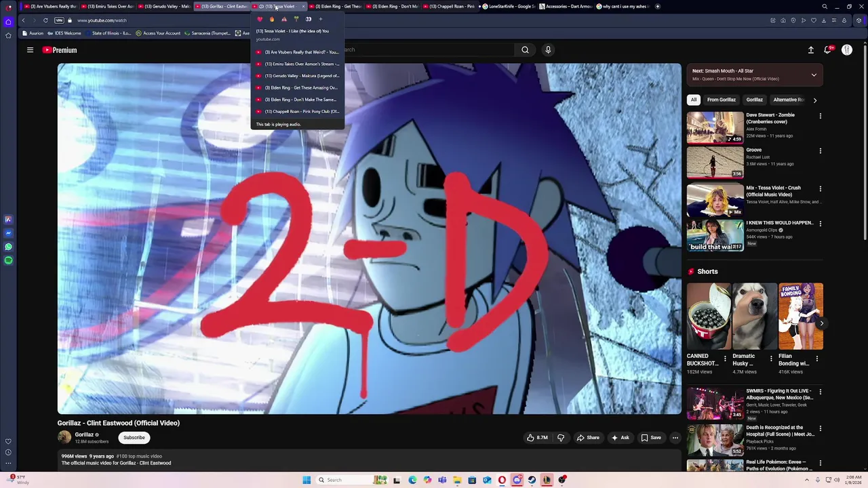Open options for Dramatic Husky short

coord(771,359)
